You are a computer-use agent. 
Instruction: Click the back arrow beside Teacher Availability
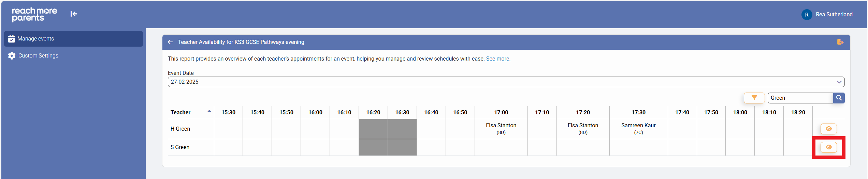[x=170, y=42]
